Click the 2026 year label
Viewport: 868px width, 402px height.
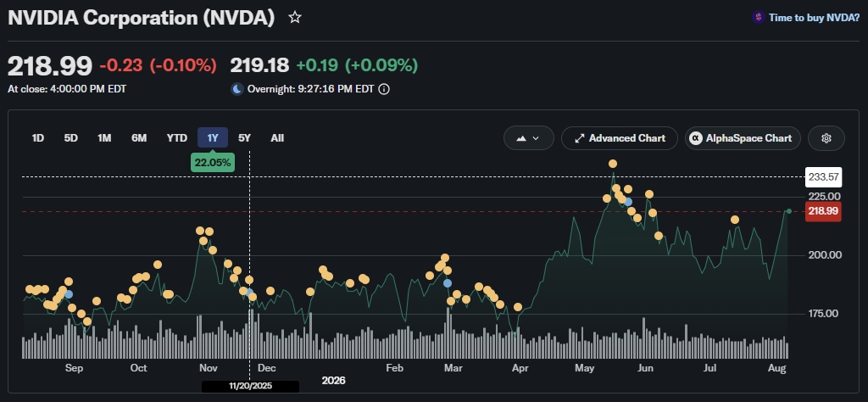pos(333,381)
